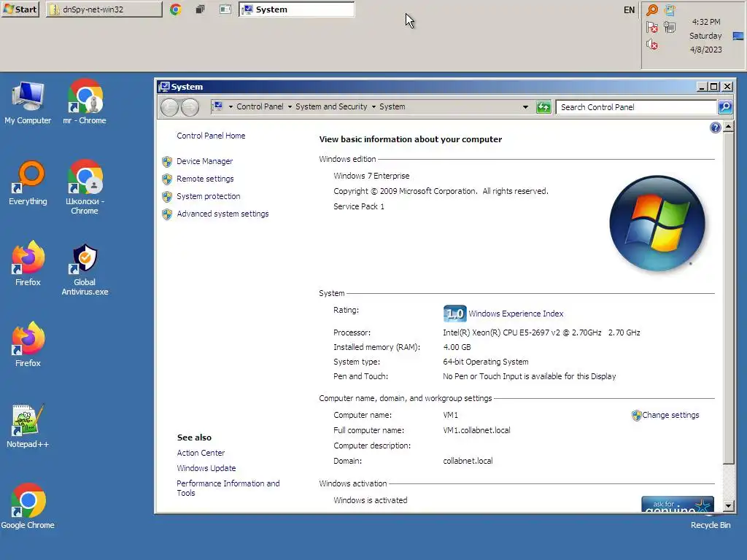
Task: Open address bar history dropdown
Action: pyautogui.click(x=525, y=107)
